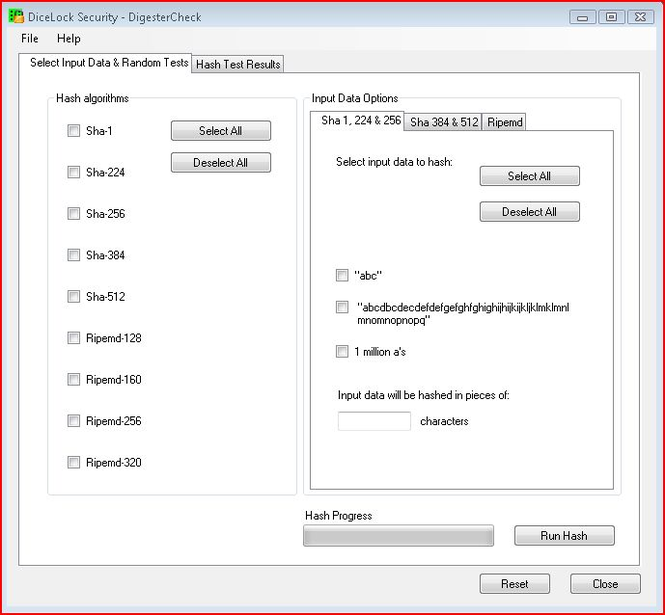Switch to the Ripemd input data tab
The image size is (665, 615).
pos(505,122)
